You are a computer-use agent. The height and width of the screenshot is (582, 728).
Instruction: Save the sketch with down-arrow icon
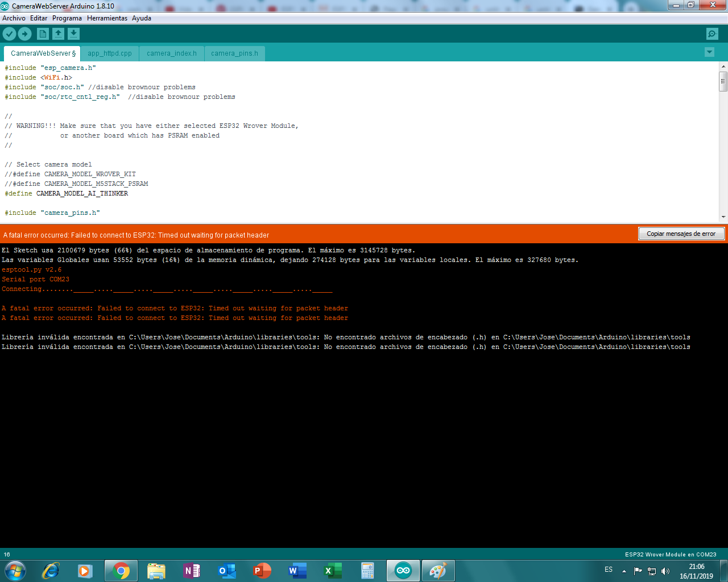click(x=74, y=34)
